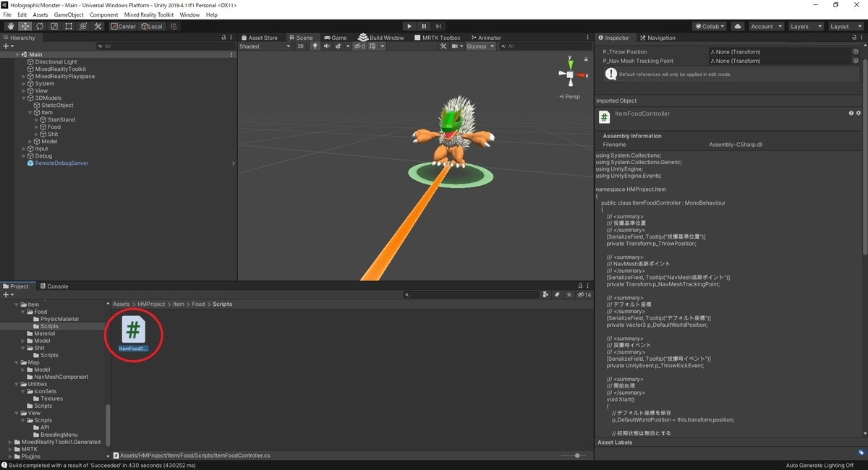The height and width of the screenshot is (470, 868).
Task: Select the combined Transform tool
Action: point(83,26)
